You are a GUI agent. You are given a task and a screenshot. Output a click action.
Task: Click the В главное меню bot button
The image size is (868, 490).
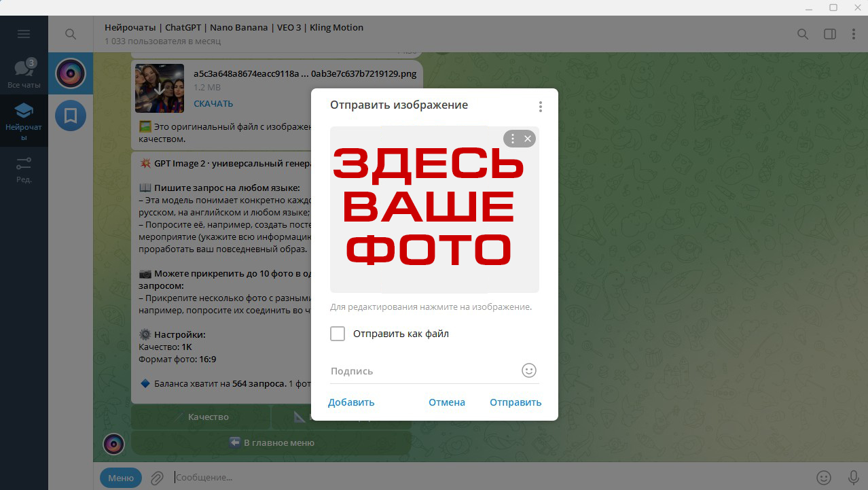click(271, 442)
